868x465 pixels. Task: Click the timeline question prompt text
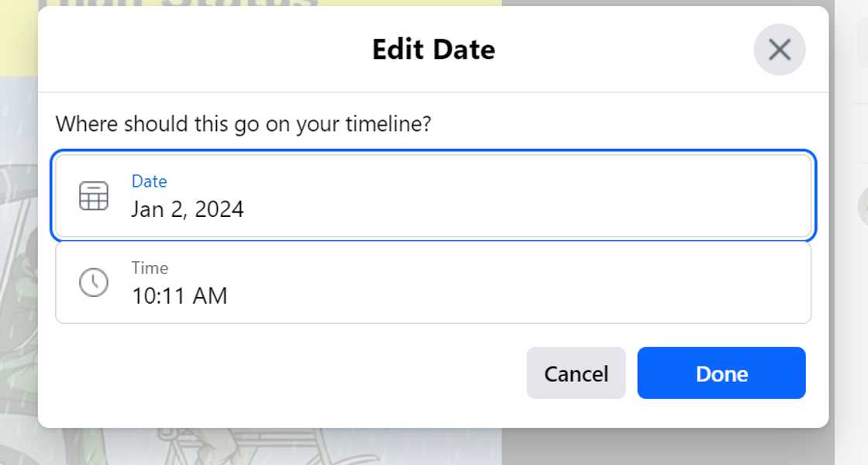[243, 124]
